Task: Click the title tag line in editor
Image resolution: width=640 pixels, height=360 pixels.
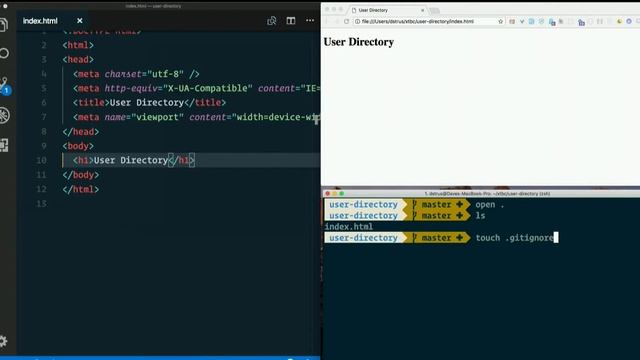Action: (149, 103)
